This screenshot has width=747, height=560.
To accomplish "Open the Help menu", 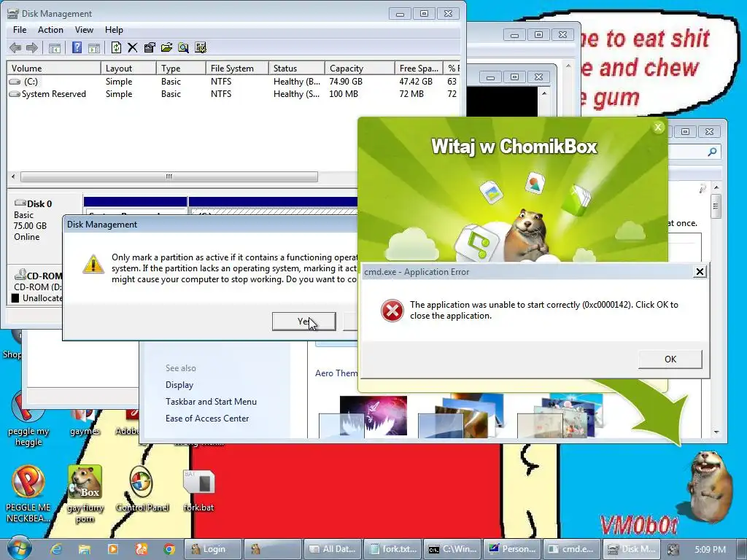I will coord(114,29).
